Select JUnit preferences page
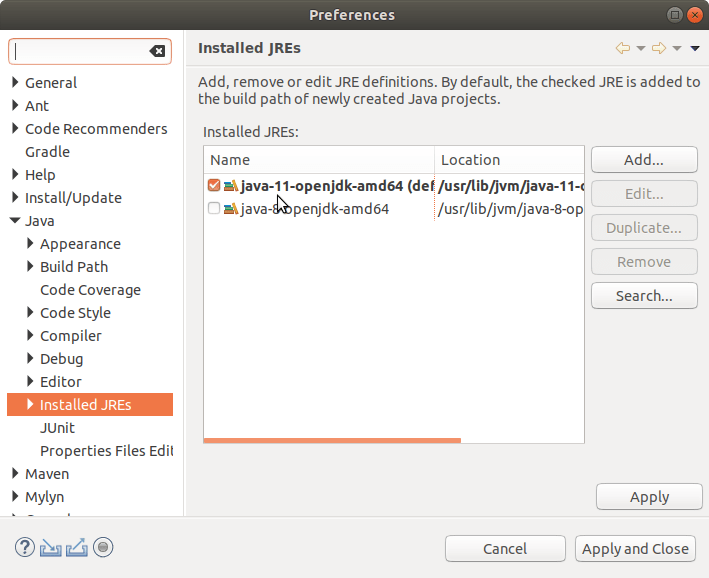The width and height of the screenshot is (709, 578). tap(57, 428)
